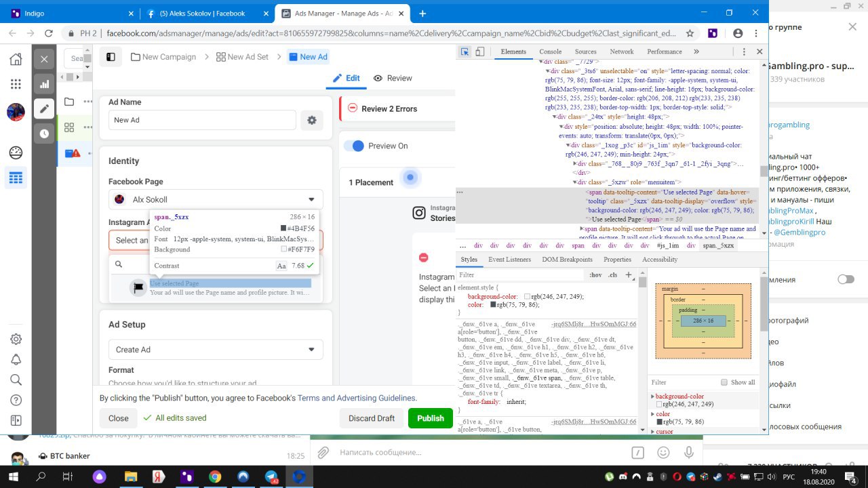Open the Windows Start menu
This screenshot has height=488, width=868.
(14, 477)
